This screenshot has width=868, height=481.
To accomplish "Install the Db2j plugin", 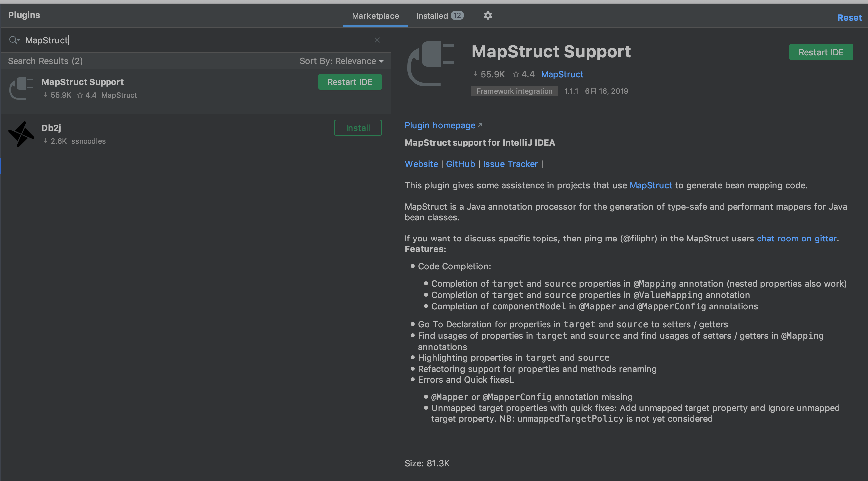I will (x=357, y=128).
